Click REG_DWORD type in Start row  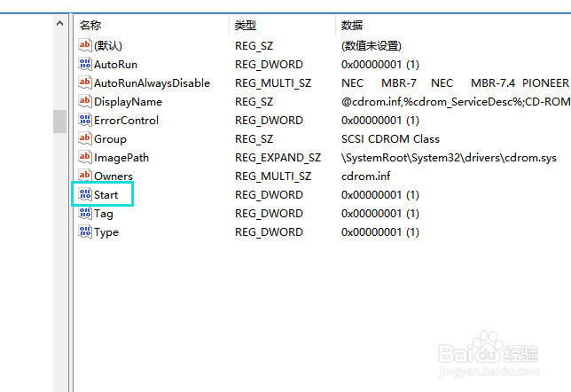(270, 195)
